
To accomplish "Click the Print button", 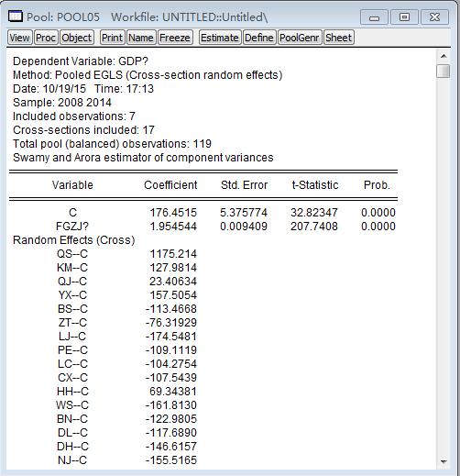I will (x=112, y=38).
